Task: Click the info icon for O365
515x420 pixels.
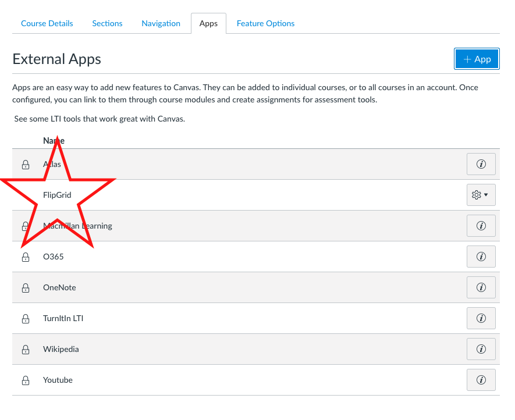Action: [481, 257]
